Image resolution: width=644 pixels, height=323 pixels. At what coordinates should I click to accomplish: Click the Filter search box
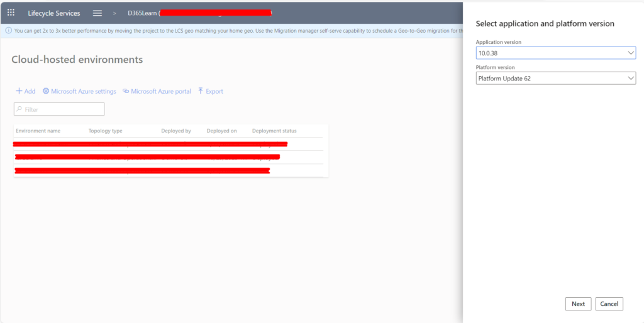tap(59, 109)
